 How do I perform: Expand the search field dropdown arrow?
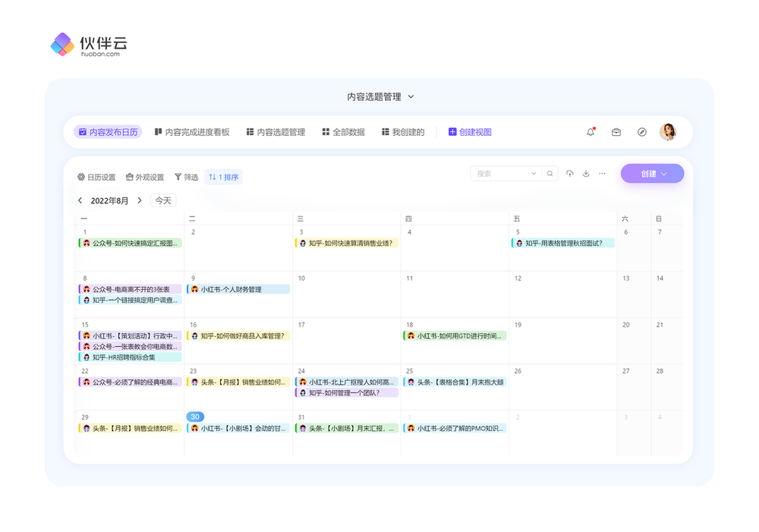534,174
